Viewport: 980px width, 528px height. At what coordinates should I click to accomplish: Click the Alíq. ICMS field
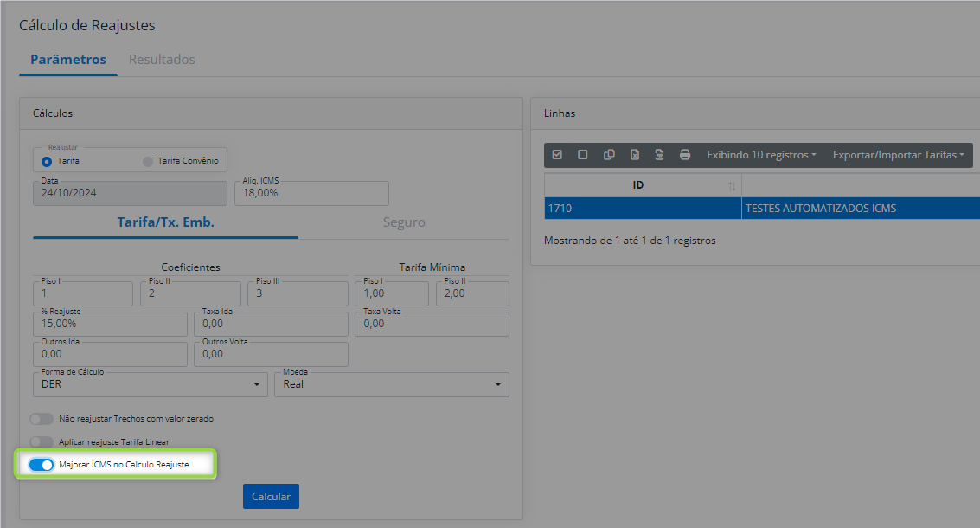tap(312, 193)
